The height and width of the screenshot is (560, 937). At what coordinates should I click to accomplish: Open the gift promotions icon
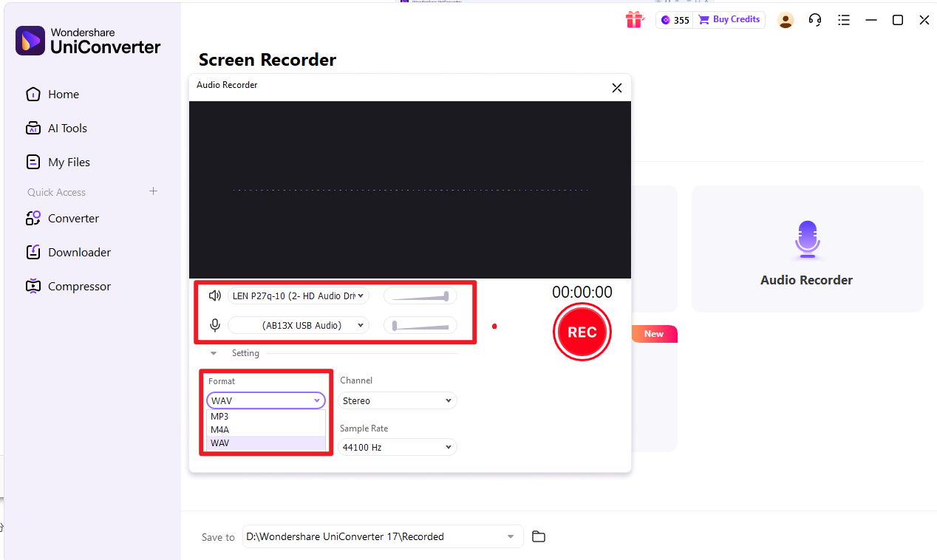coord(634,20)
